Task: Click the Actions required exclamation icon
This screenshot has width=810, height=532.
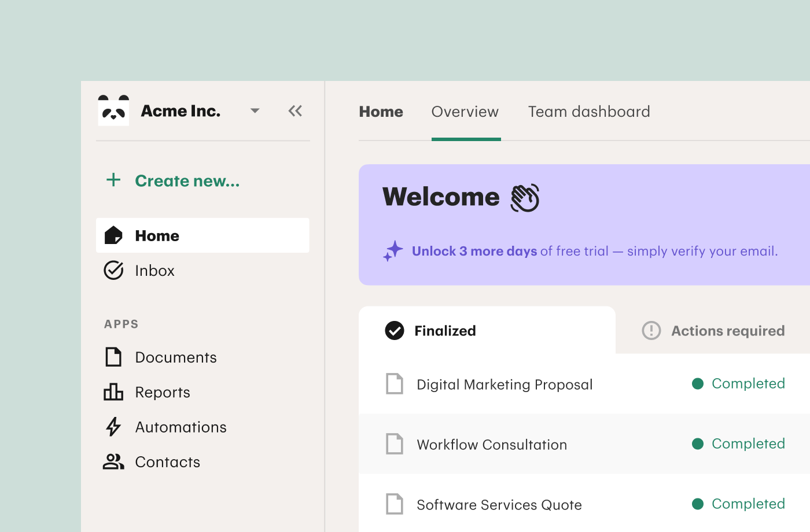Action: [651, 330]
